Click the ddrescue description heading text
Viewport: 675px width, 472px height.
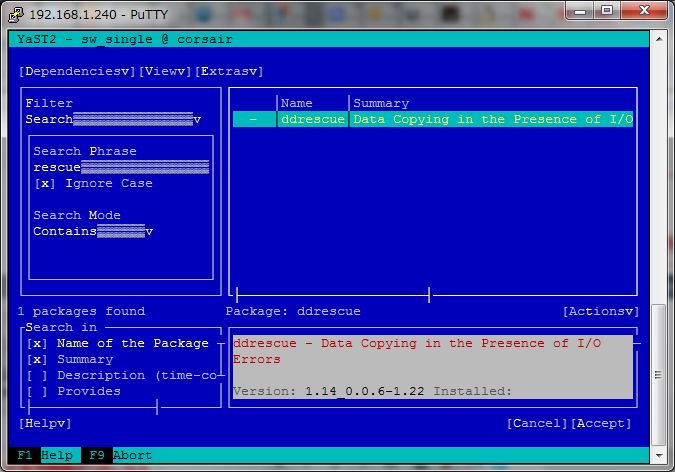click(x=417, y=351)
